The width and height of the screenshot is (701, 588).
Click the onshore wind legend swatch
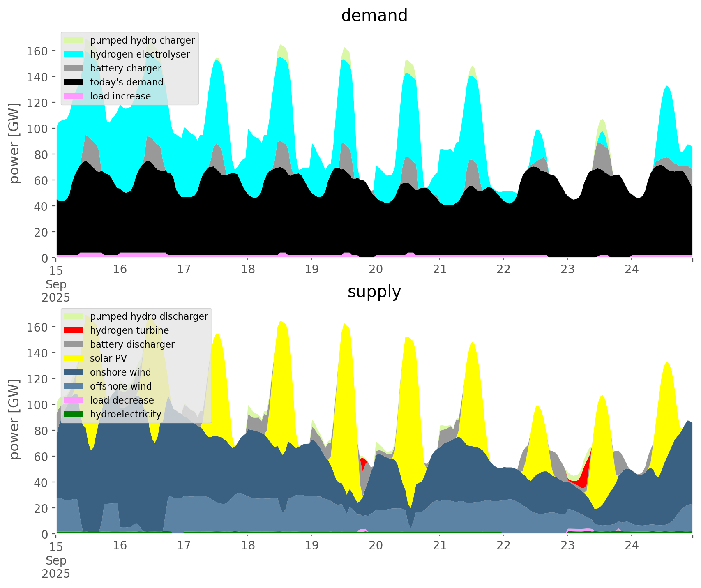[74, 372]
